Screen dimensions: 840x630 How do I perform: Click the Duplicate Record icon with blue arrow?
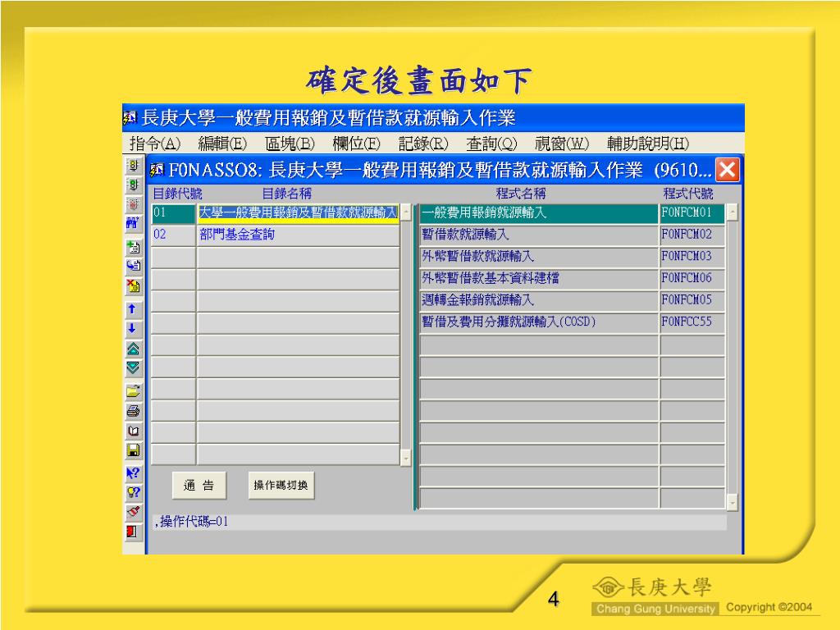point(133,266)
